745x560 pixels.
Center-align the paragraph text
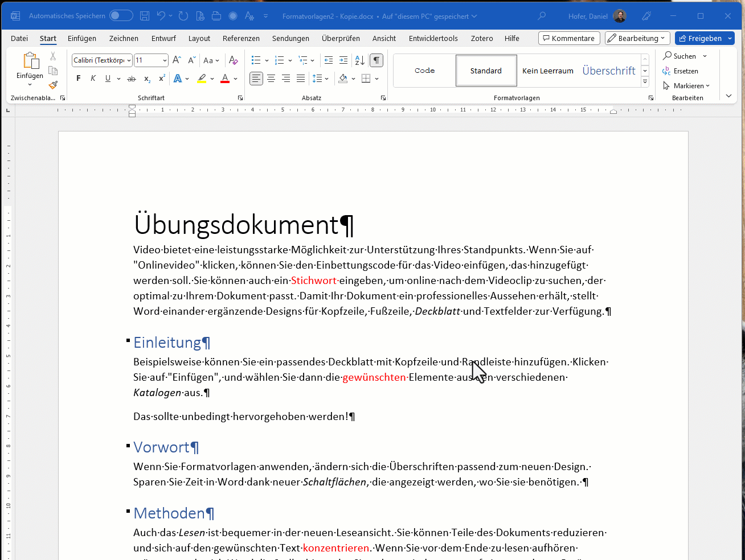[271, 79]
